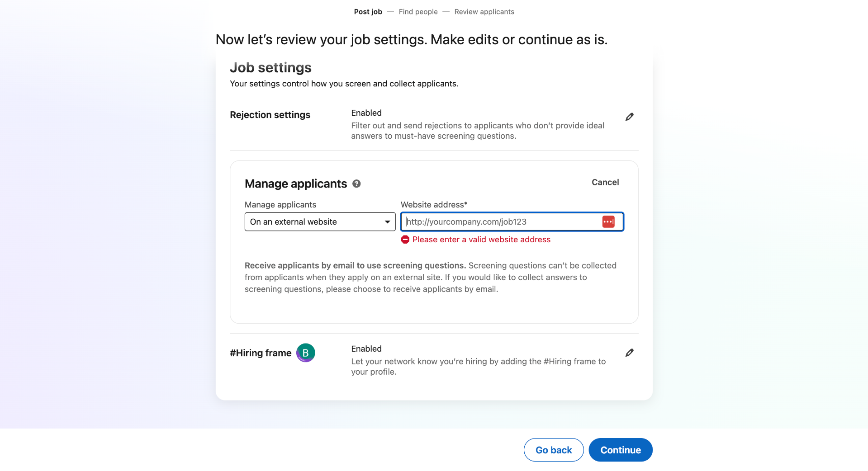Cancel the Manage applicants edits
868x471 pixels.
pyautogui.click(x=605, y=182)
